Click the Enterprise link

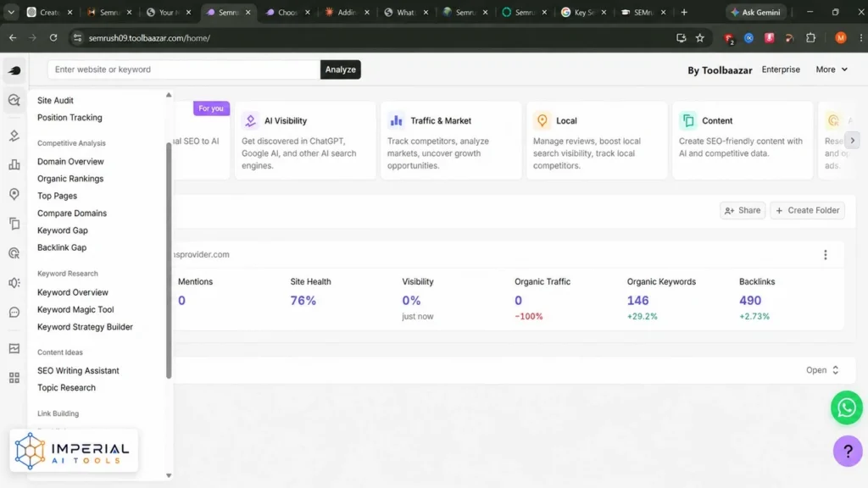pyautogui.click(x=781, y=69)
